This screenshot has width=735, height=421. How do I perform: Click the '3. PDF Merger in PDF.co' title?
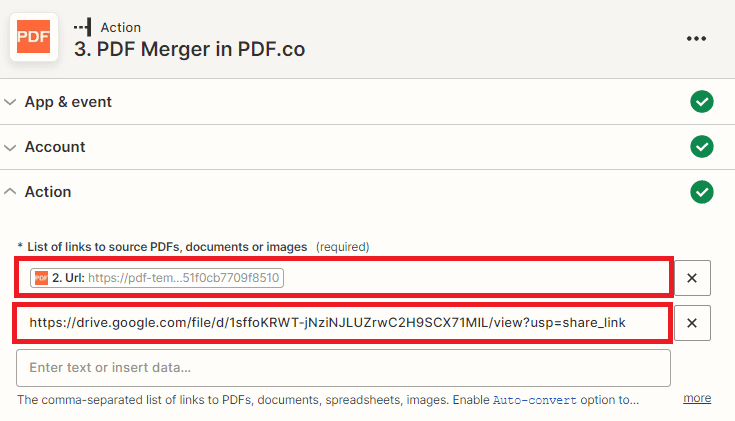pos(189,48)
